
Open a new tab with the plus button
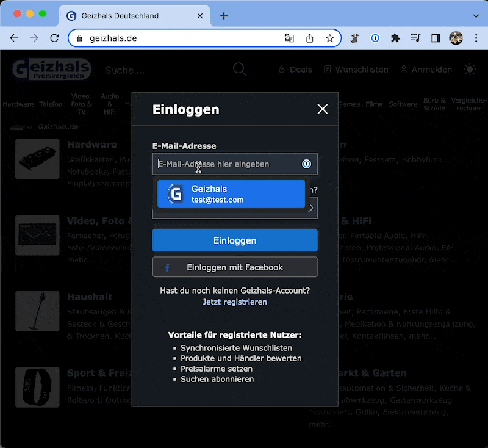[224, 16]
